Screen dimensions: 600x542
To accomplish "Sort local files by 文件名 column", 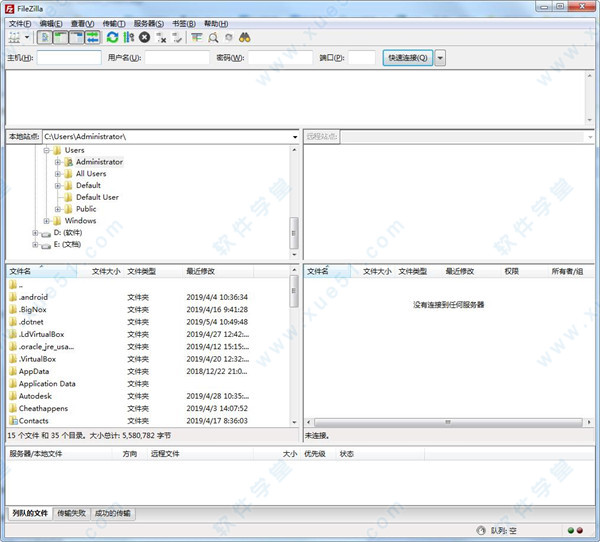I will [42, 271].
